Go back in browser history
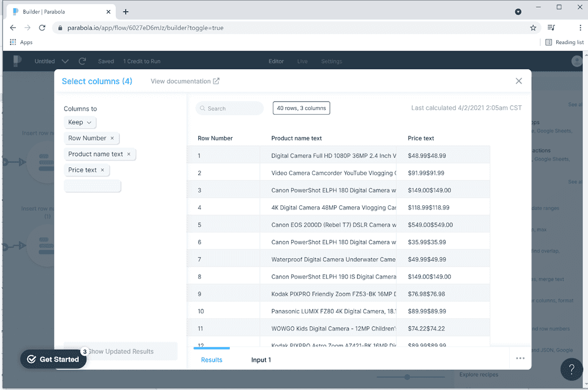Image resolution: width=588 pixels, height=390 pixels. pos(13,28)
